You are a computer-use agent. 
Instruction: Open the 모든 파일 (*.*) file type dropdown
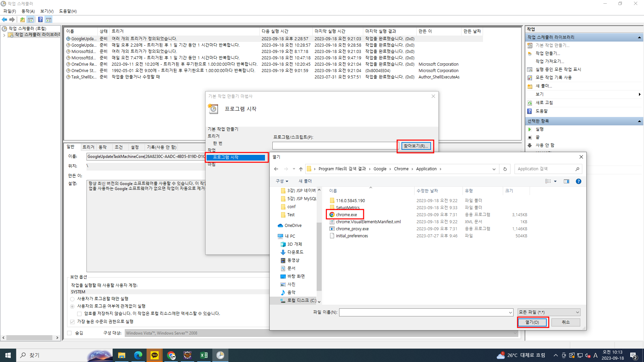[549, 312]
